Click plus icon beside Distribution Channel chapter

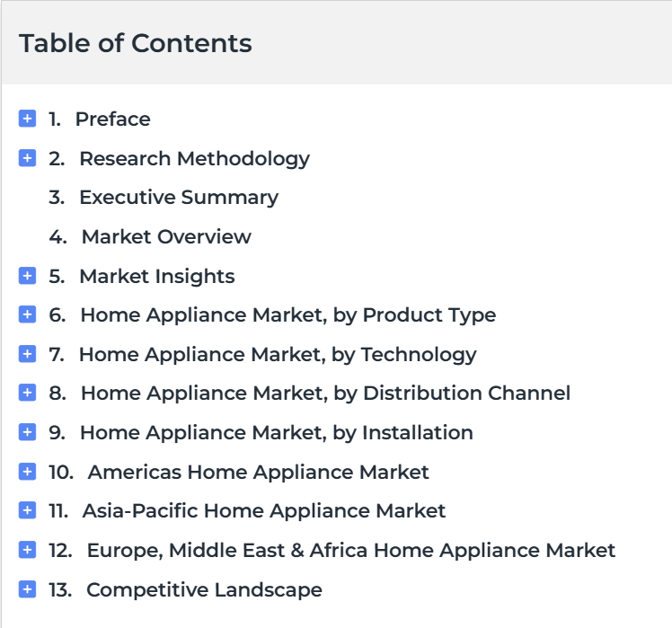pos(27,393)
